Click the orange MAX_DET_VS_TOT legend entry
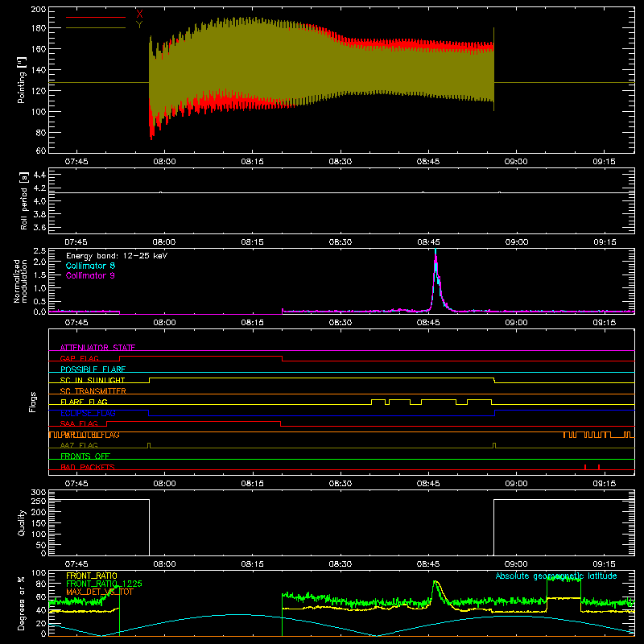644x644 pixels. (100, 592)
